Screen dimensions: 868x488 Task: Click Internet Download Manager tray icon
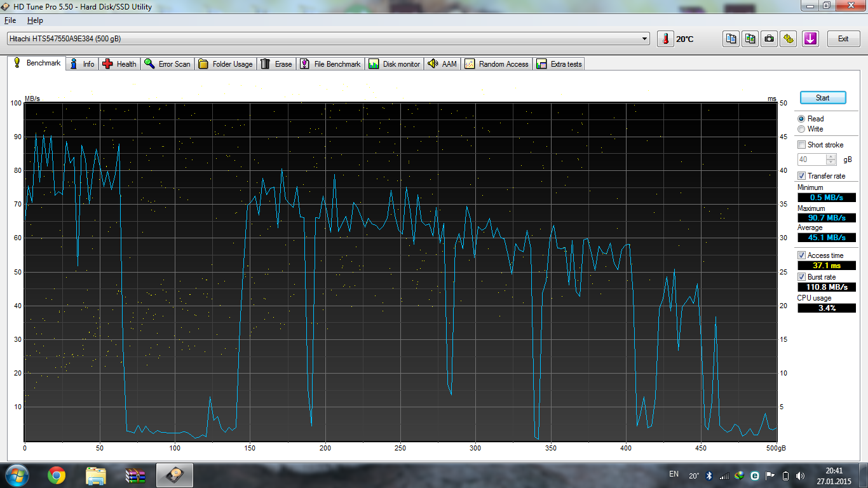click(740, 475)
